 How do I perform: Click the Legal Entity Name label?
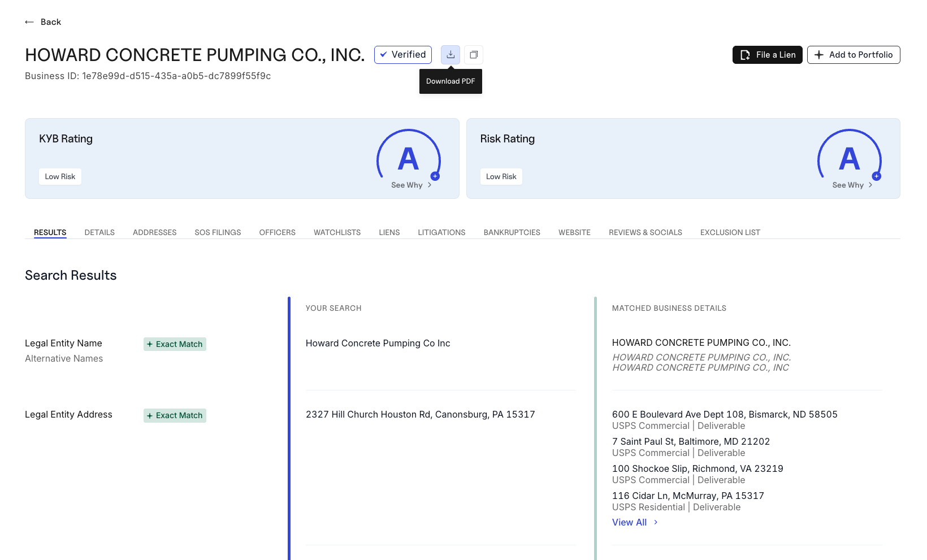(x=63, y=344)
